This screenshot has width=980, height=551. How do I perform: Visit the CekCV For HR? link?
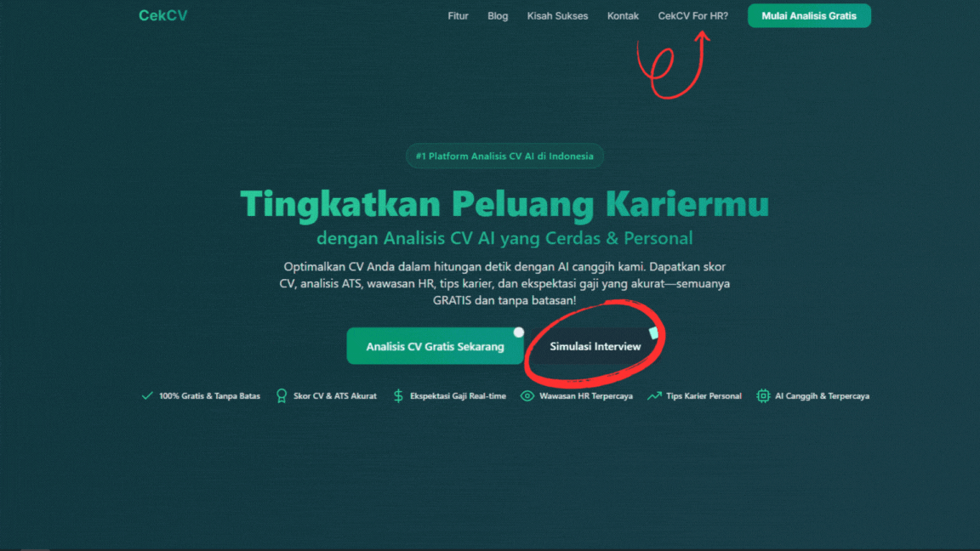(692, 16)
